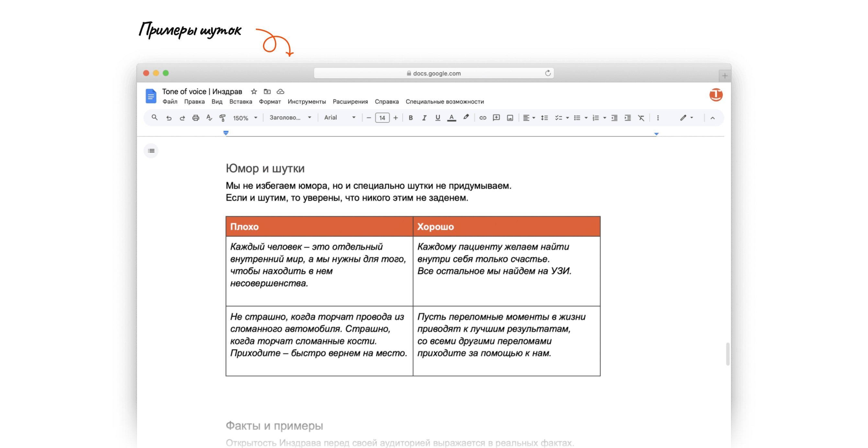The width and height of the screenshot is (868, 448).
Task: Click the Undo arrow icon
Action: (169, 118)
